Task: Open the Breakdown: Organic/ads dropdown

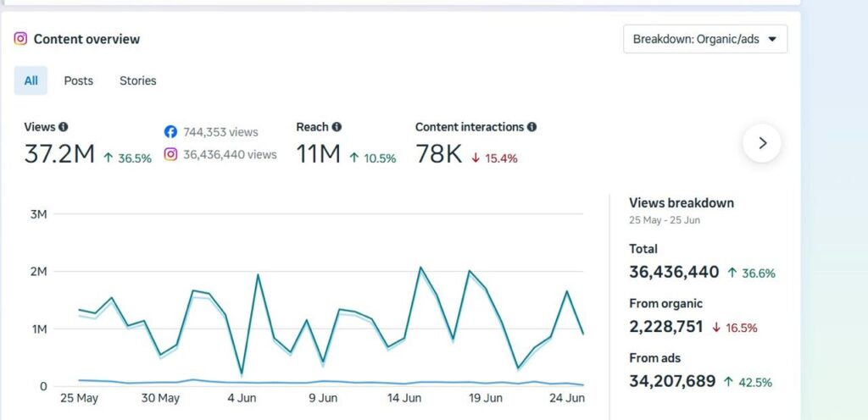Action: pos(705,39)
